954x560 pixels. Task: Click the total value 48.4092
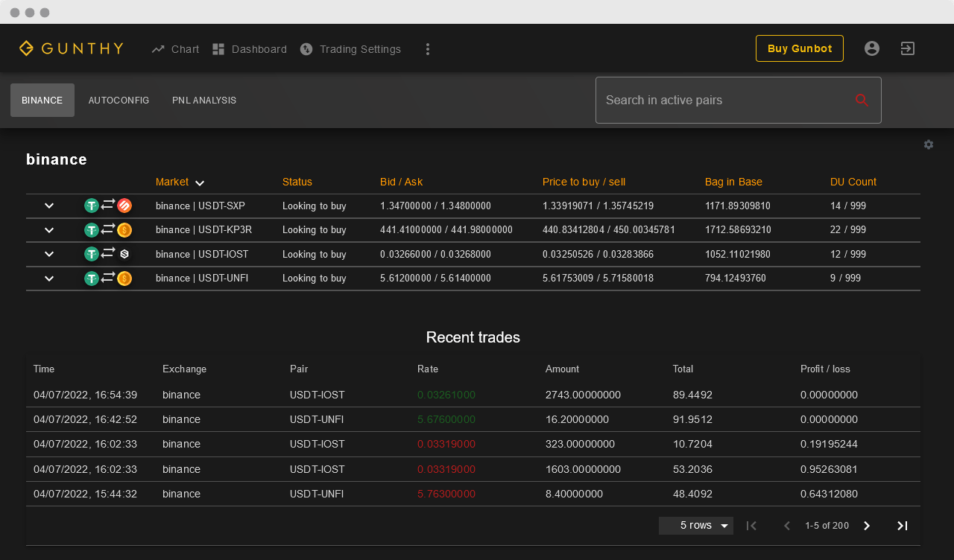(x=692, y=494)
